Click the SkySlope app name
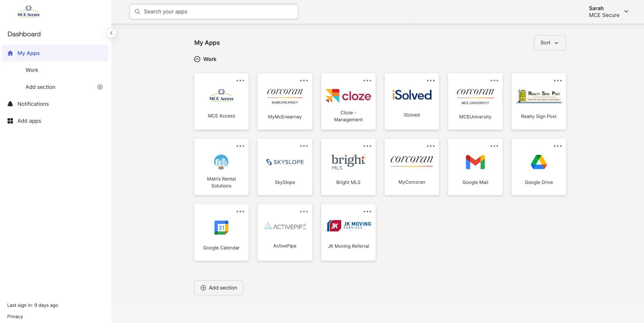The height and width of the screenshot is (323, 644). pos(285,182)
